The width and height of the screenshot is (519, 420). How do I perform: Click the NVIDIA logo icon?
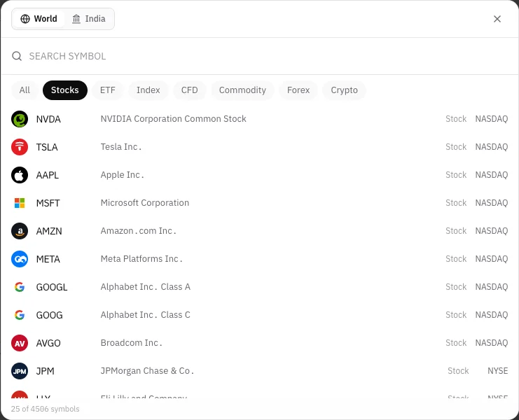pyautogui.click(x=20, y=119)
